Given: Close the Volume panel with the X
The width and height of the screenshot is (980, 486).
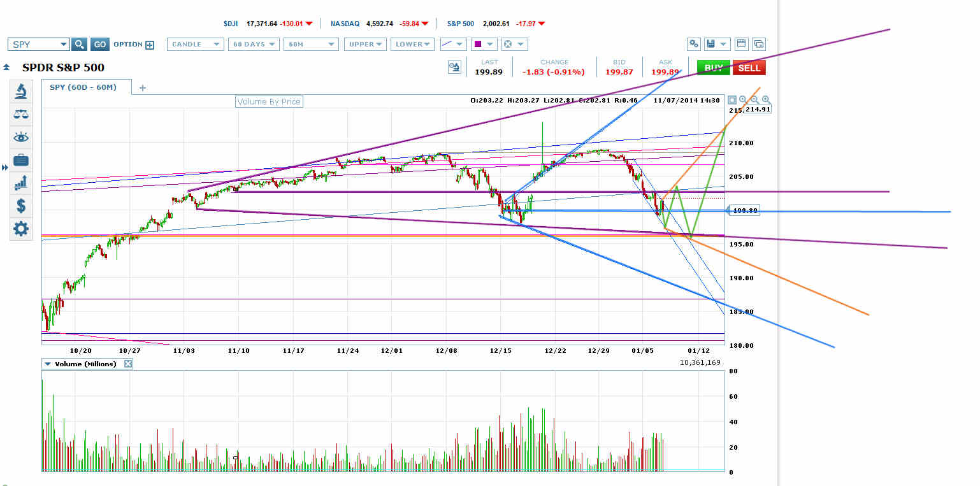Looking at the screenshot, I should click(127, 364).
